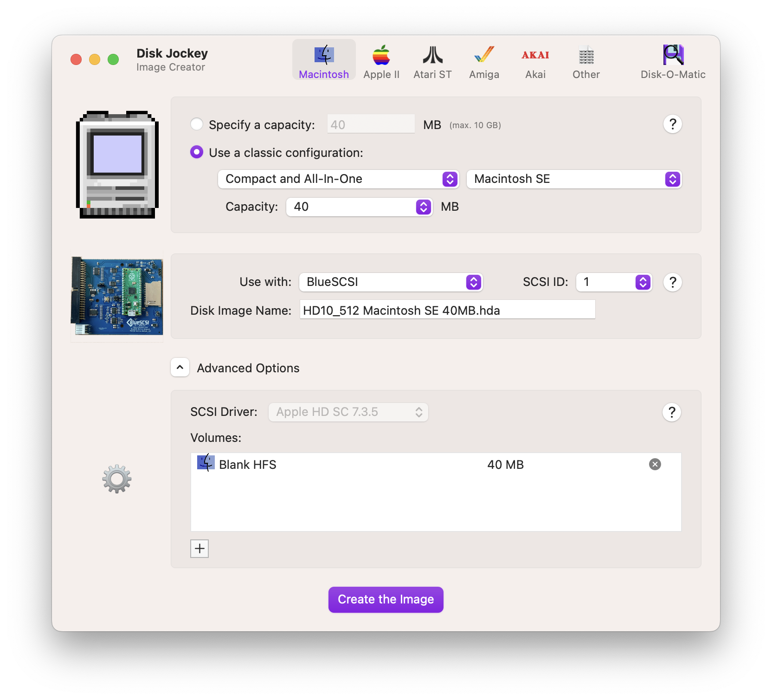The height and width of the screenshot is (700, 772).
Task: Open help for SCSI ID settings
Action: (x=672, y=282)
